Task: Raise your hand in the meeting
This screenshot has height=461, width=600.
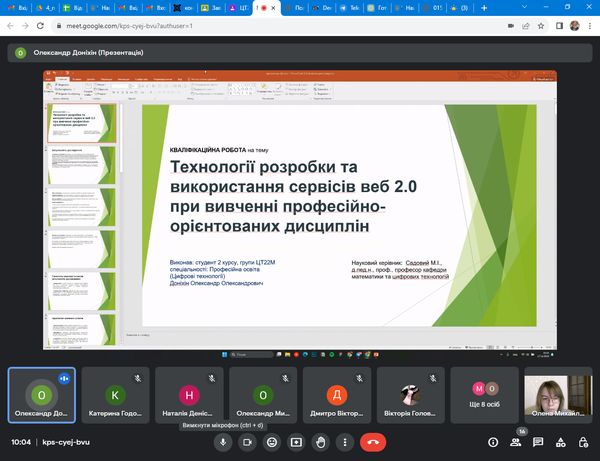Action: [321, 441]
